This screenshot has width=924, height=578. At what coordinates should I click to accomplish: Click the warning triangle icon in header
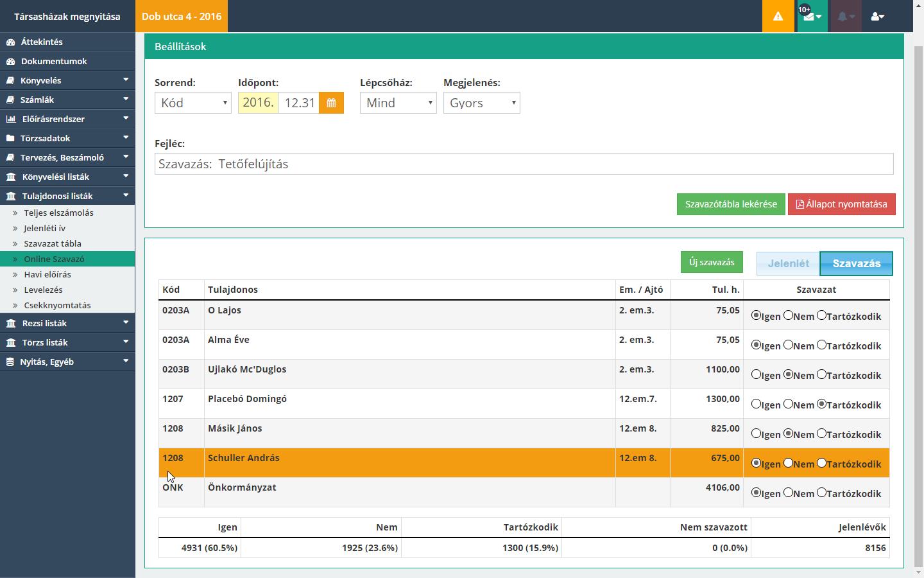point(778,17)
